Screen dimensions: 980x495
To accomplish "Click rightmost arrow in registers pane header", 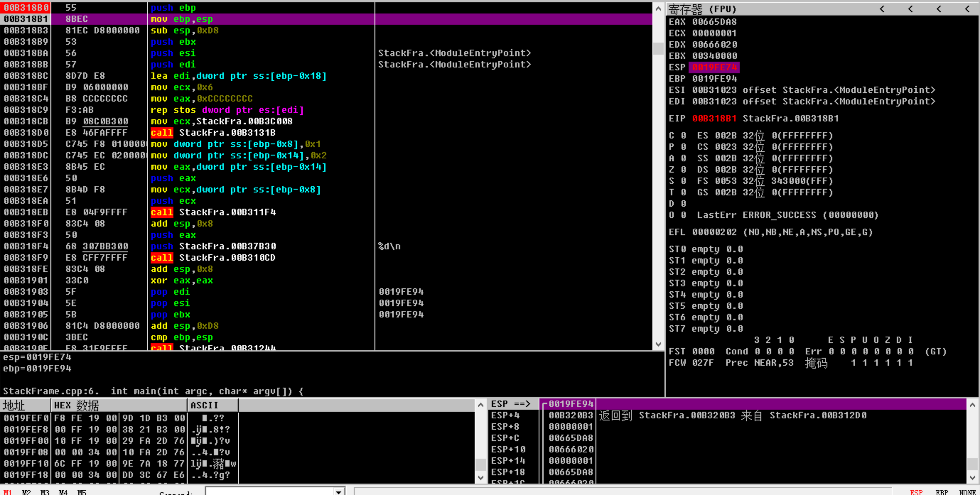I will point(968,9).
